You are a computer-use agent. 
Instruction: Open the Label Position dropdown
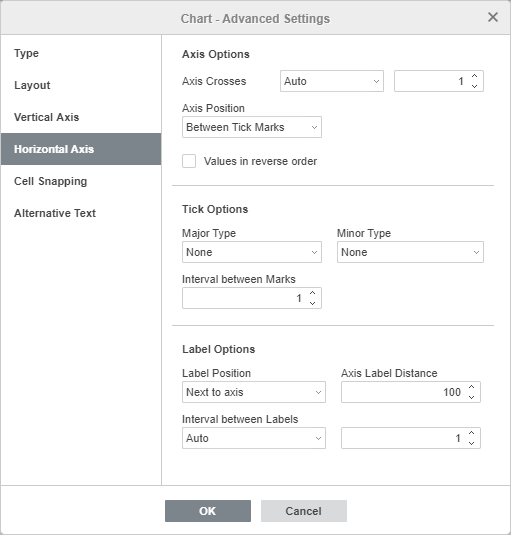pos(254,392)
